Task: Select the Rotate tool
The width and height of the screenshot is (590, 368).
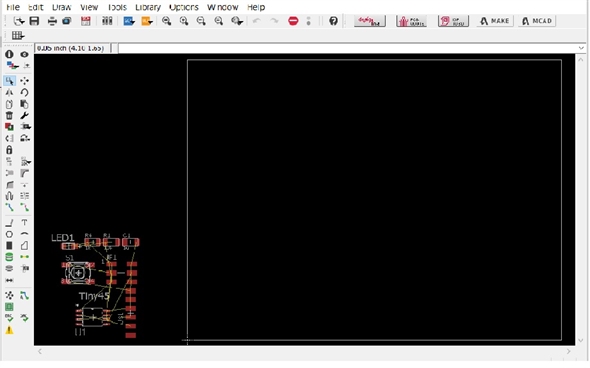Action: pyautogui.click(x=24, y=92)
